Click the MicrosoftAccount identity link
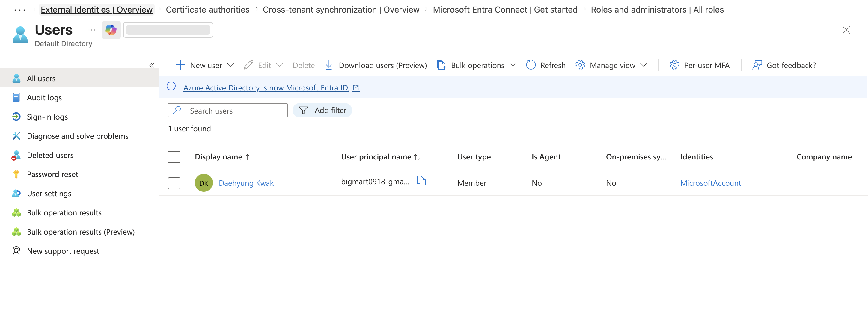868x326 pixels. tap(710, 183)
